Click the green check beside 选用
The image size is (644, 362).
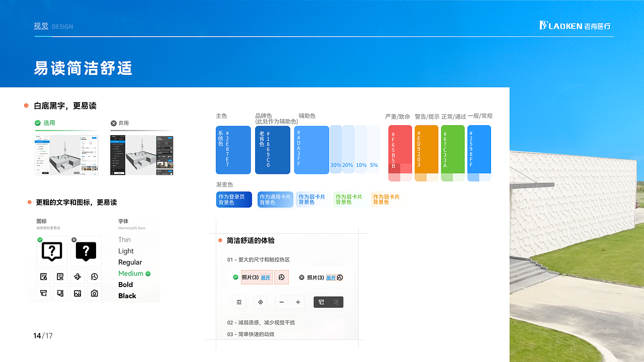coord(37,123)
